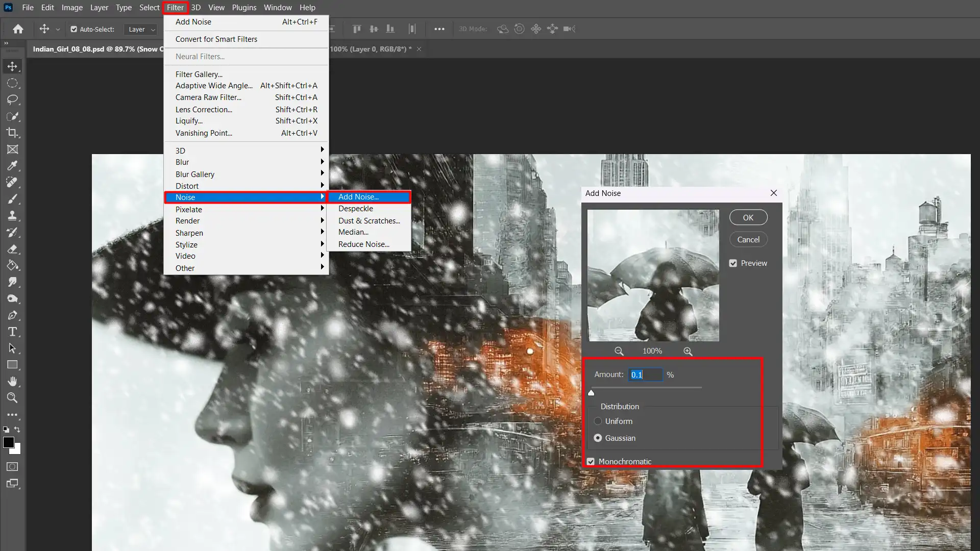Image resolution: width=980 pixels, height=551 pixels.
Task: Click the Reduce Noise menu item
Action: [x=364, y=244]
